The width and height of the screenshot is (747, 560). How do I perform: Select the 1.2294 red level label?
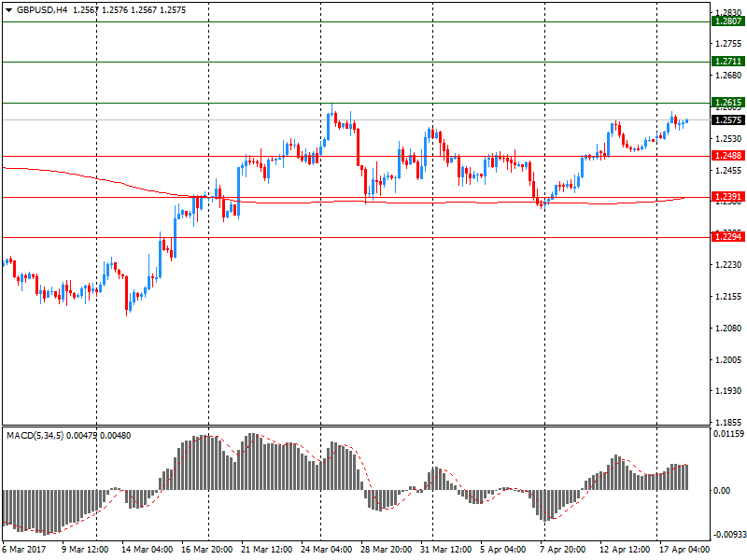(728, 237)
